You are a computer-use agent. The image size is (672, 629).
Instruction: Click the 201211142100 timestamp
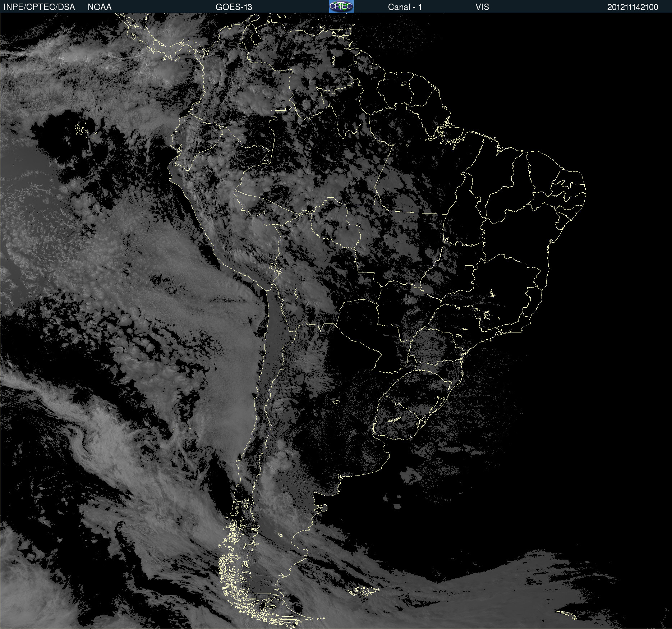click(632, 7)
